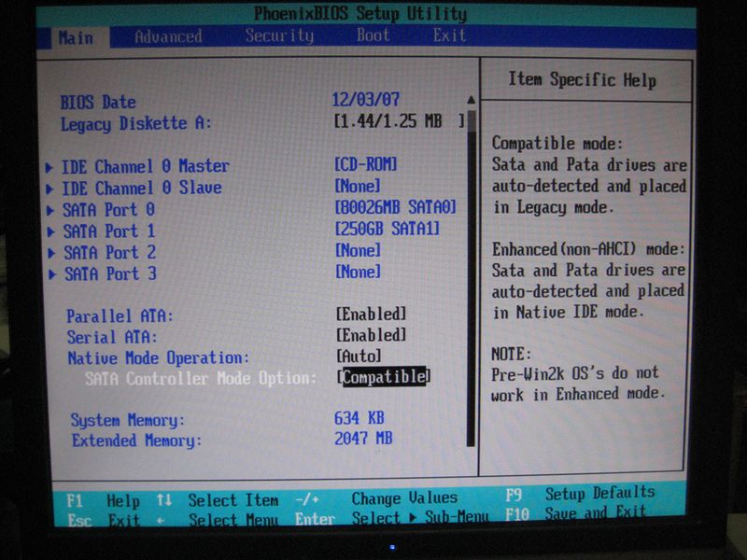Image resolution: width=747 pixels, height=560 pixels.
Task: Click the CD-ROM value
Action: point(365,165)
